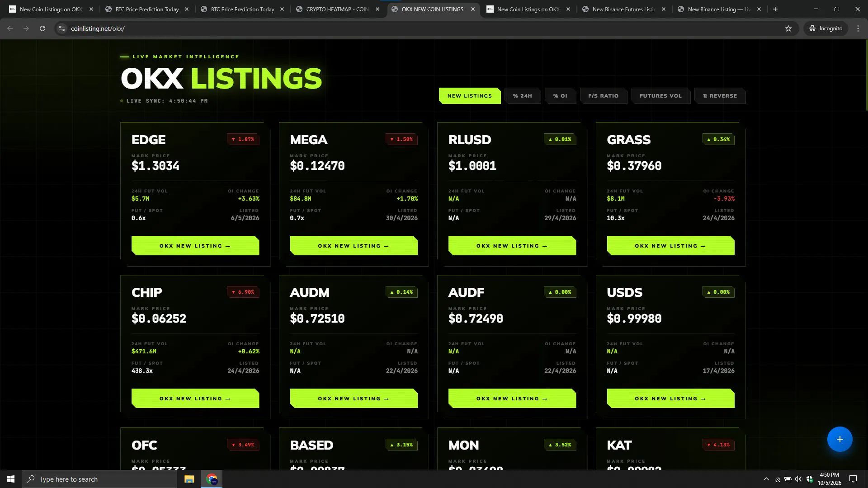Toggle the REVERSE sort order button
The height and width of the screenshot is (488, 868).
(x=720, y=96)
